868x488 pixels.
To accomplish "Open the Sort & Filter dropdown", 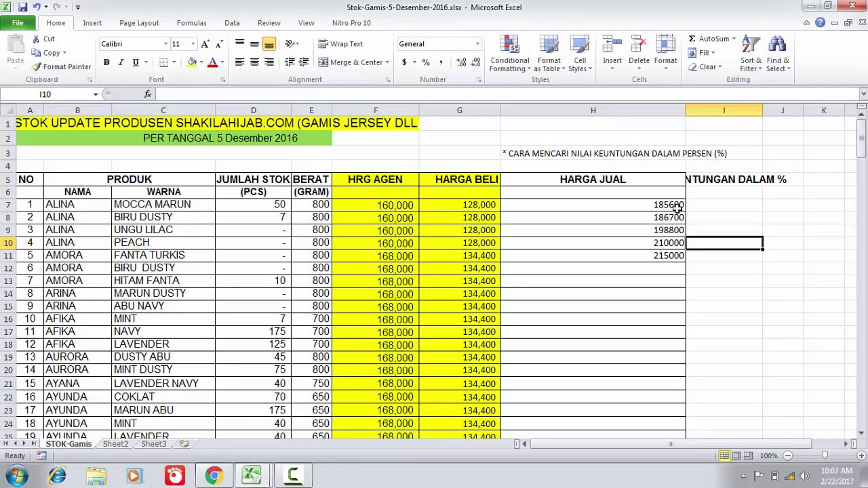I will click(751, 54).
